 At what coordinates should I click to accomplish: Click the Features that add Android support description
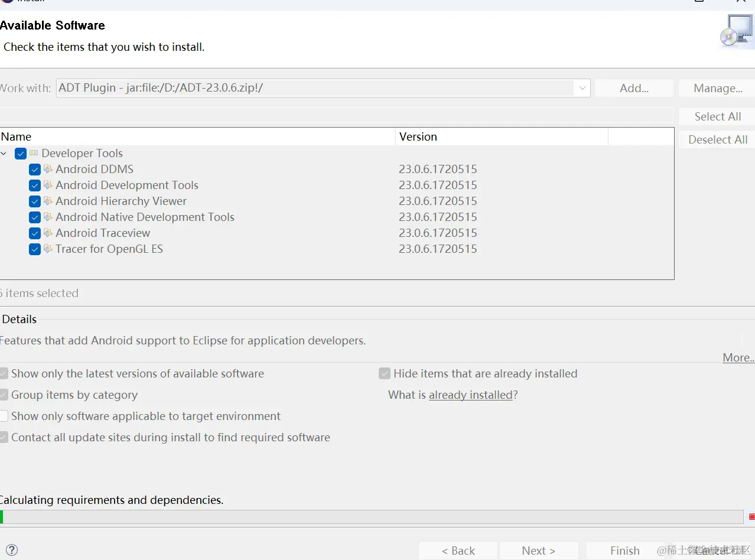[183, 341]
